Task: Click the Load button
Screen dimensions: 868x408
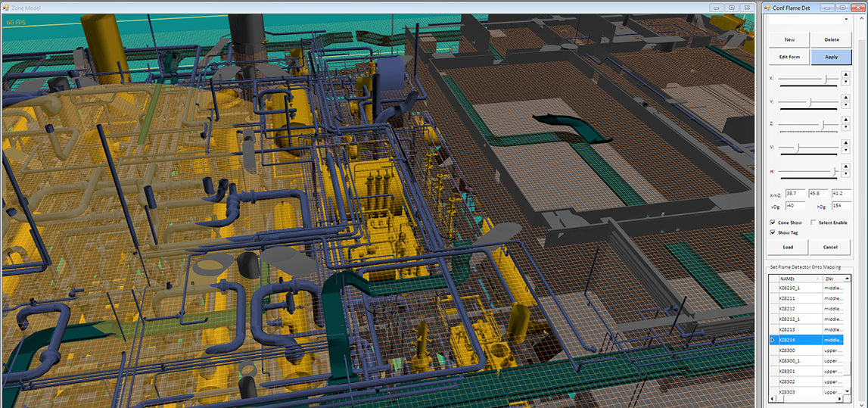Action: point(789,247)
